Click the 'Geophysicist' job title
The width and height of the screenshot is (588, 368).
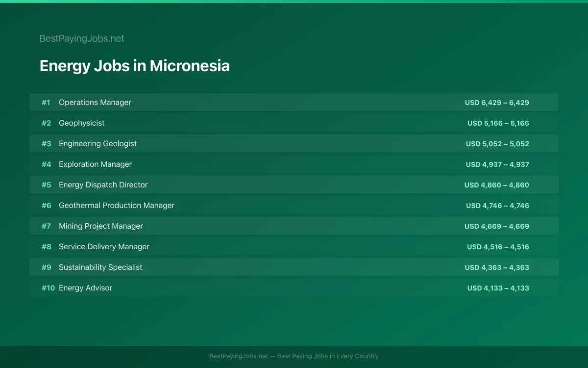(82, 123)
